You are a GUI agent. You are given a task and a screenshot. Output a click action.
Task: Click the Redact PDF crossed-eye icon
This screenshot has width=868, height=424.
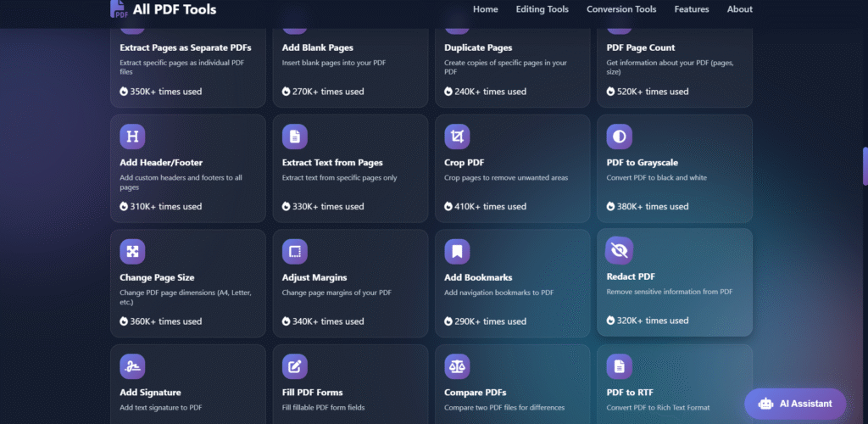pos(619,250)
